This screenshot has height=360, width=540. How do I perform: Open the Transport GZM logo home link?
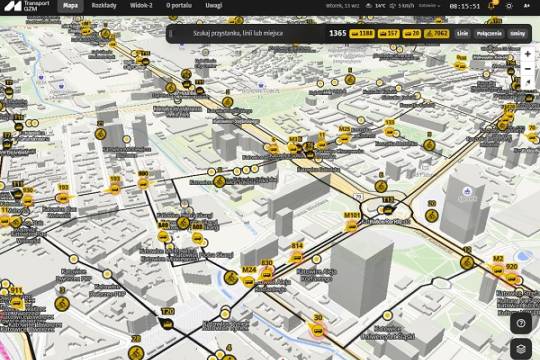click(x=27, y=6)
